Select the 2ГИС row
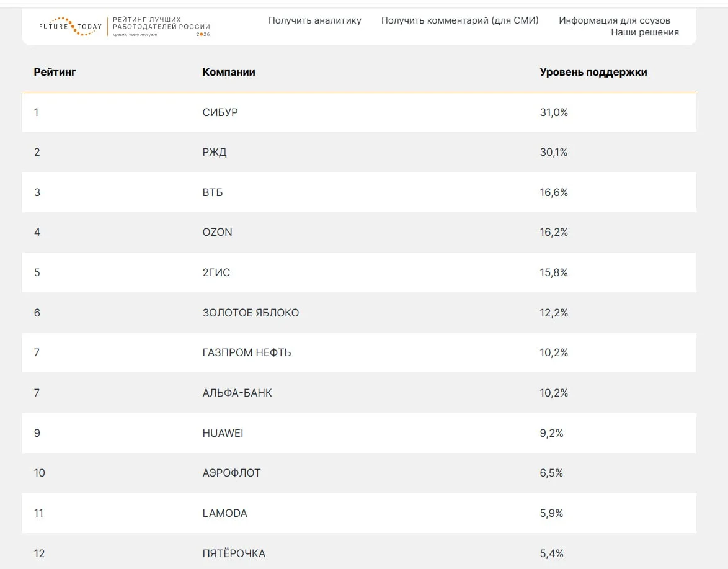Screen dimensions: 728x569 click(359, 272)
